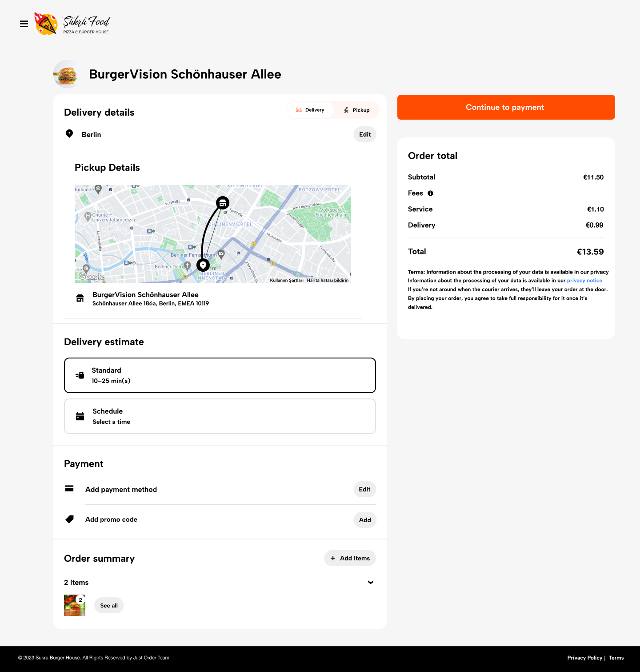
Task: Click the Schedule calendar icon
Action: click(x=80, y=416)
